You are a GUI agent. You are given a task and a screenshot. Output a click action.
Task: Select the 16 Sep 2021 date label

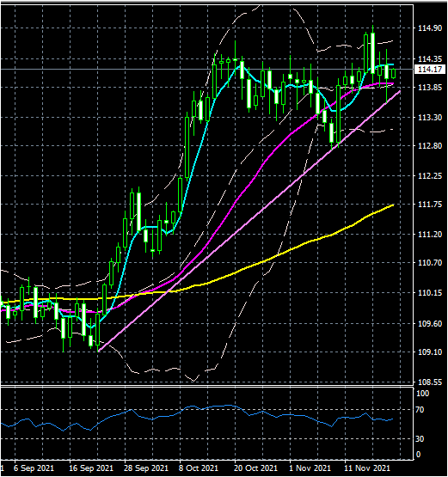(91, 468)
